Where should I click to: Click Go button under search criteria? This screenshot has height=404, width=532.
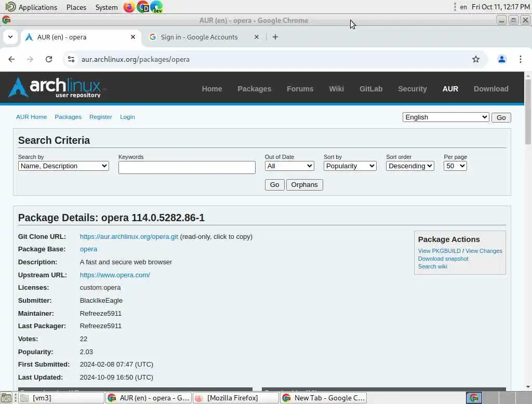click(274, 185)
